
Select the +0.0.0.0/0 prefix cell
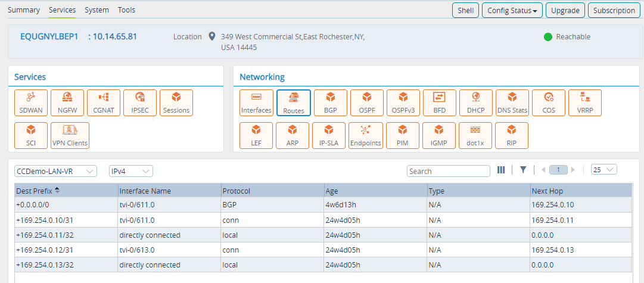(67, 205)
